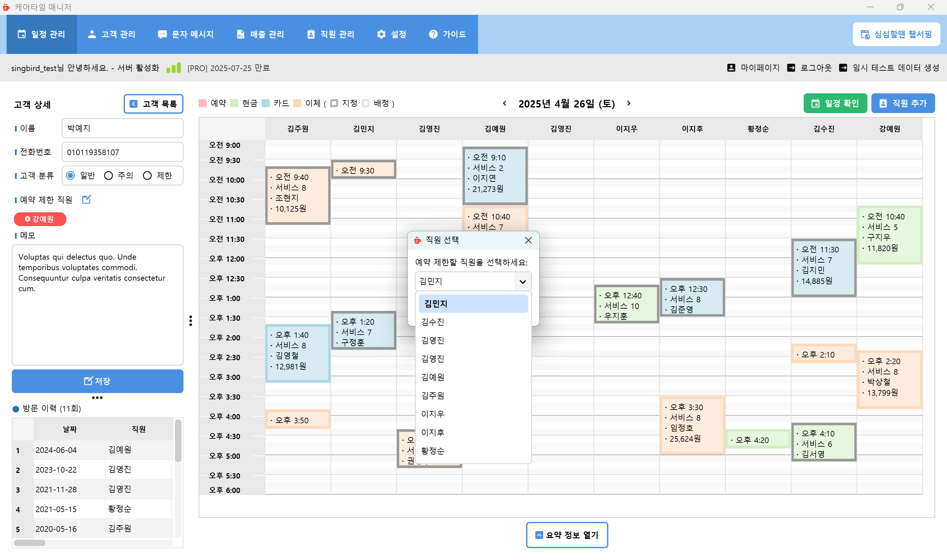Go to the previous date with left arrow
Viewport: 947px width, 560px height.
point(505,104)
